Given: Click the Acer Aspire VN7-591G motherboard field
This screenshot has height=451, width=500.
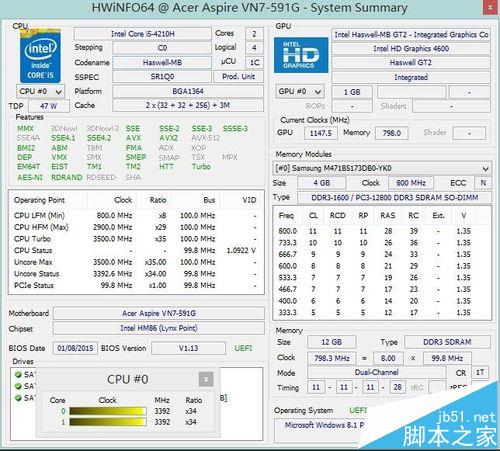Looking at the screenshot, I should (x=159, y=313).
